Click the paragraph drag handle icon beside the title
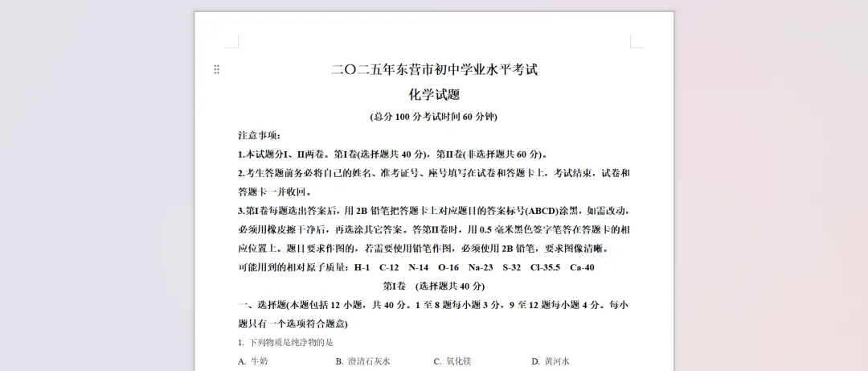The height and width of the screenshot is (371, 868). point(216,69)
